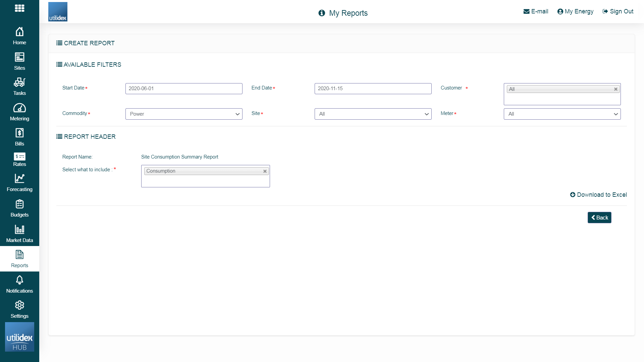Open Tasks section in sidebar

click(19, 86)
